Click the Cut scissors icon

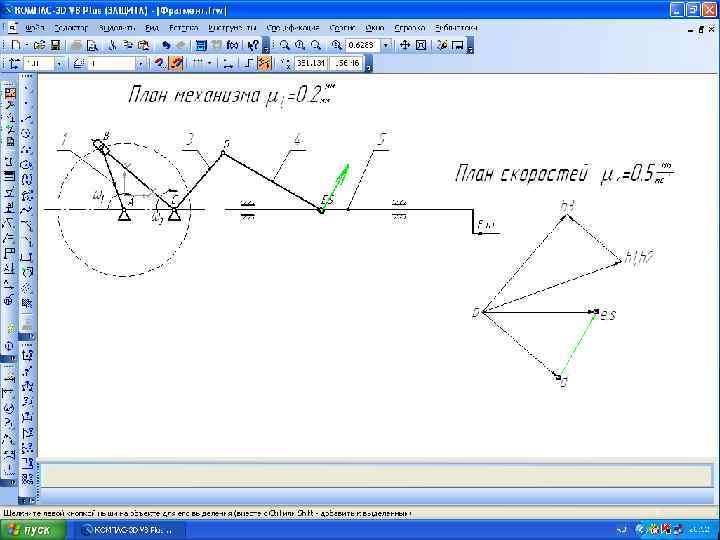click(112, 45)
